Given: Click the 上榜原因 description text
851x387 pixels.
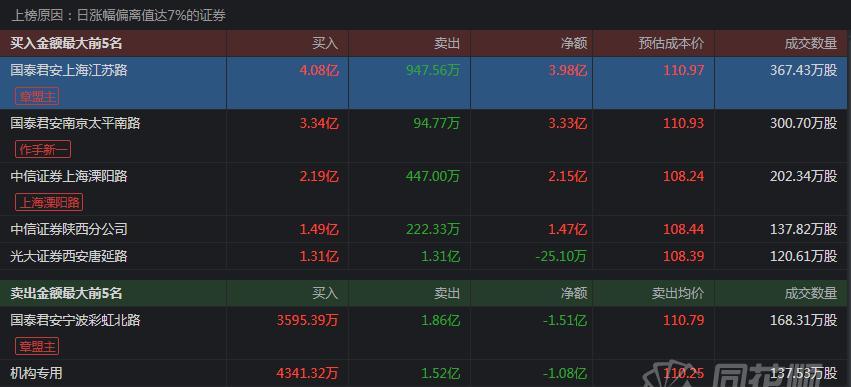Looking at the screenshot, I should tap(118, 16).
